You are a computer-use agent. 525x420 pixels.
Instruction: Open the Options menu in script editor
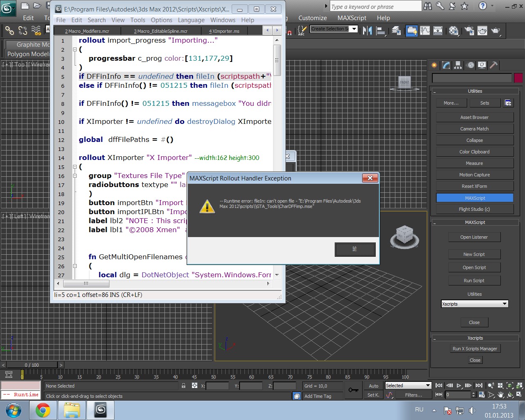[161, 20]
